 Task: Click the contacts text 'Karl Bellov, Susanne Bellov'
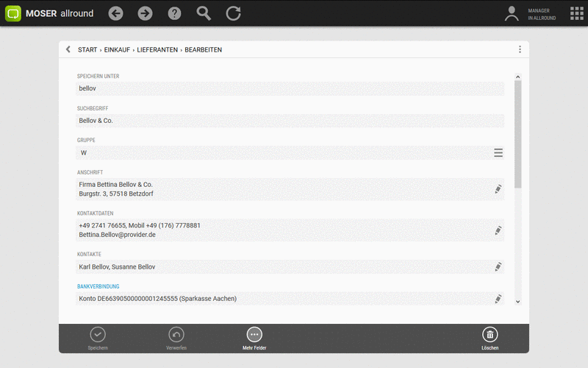pyautogui.click(x=117, y=266)
